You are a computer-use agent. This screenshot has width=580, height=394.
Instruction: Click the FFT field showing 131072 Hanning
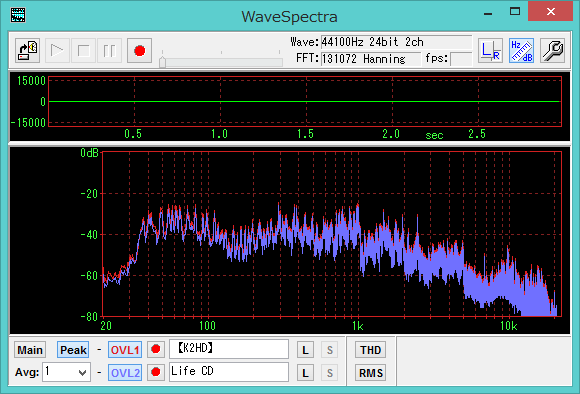click(370, 59)
